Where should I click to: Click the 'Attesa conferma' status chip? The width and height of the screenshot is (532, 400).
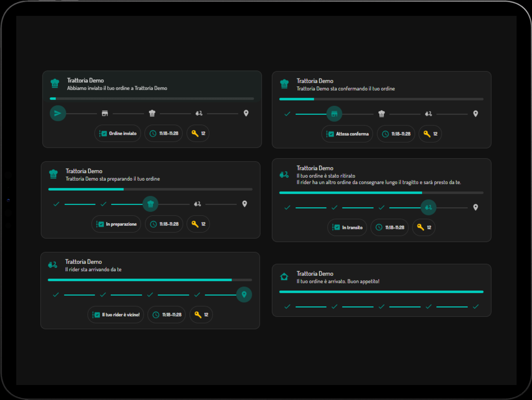point(347,134)
